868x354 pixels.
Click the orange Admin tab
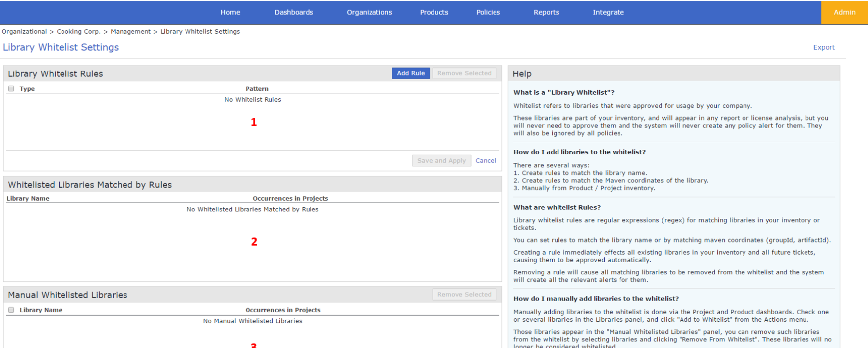(x=844, y=12)
